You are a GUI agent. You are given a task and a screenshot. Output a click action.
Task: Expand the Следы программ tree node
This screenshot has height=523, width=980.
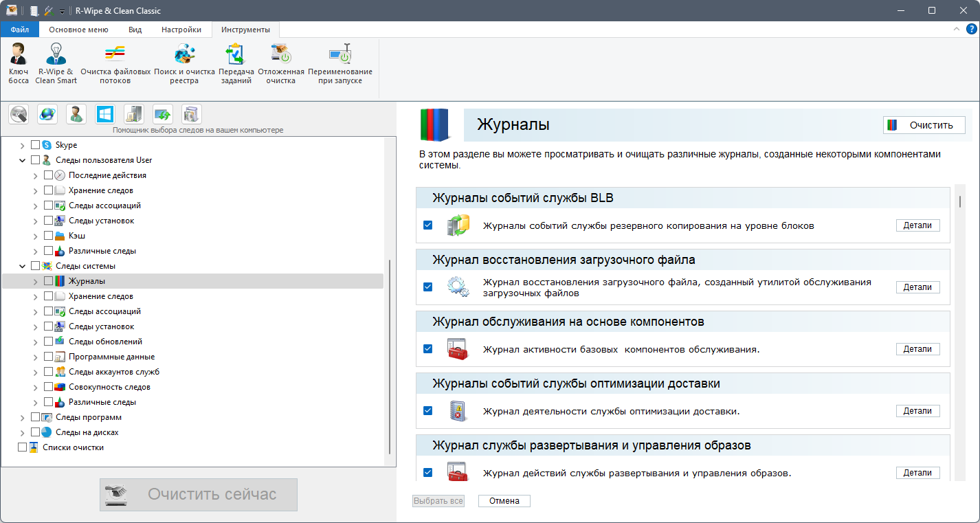pyautogui.click(x=21, y=416)
